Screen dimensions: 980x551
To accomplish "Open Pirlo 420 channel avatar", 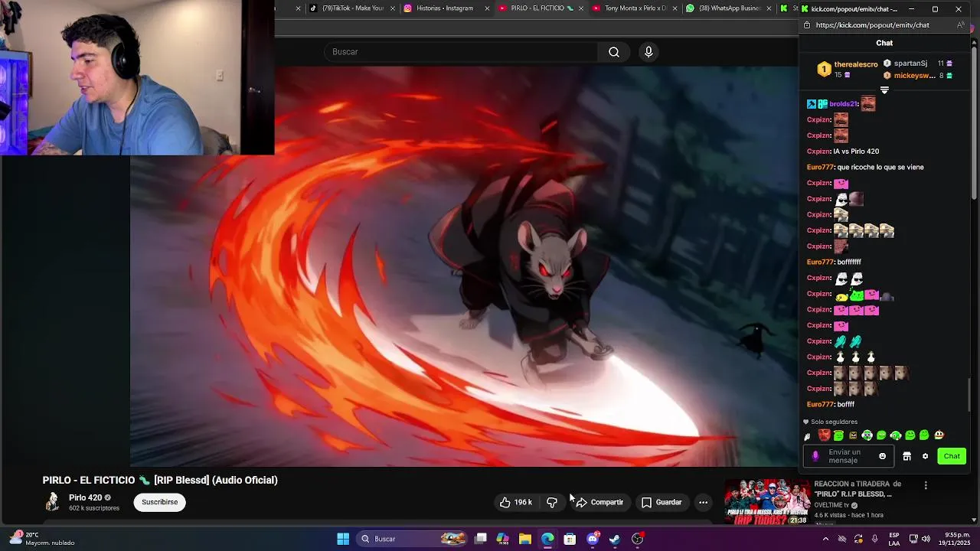I will tap(52, 502).
